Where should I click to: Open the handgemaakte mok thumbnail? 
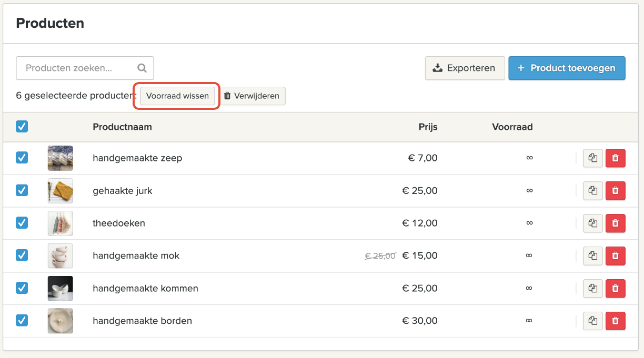[x=60, y=255]
